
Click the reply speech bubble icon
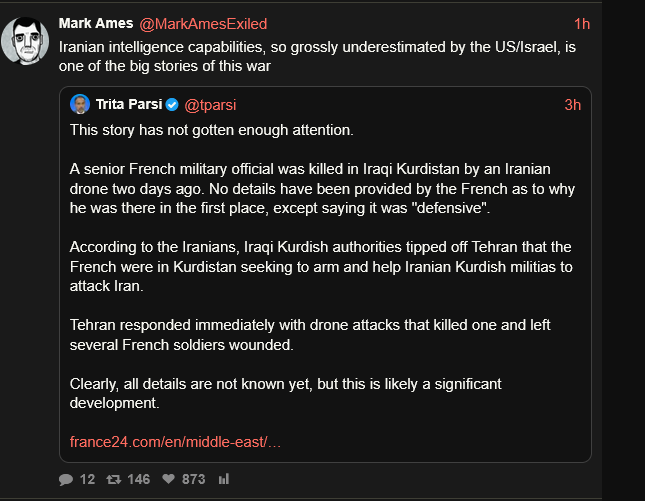pos(66,480)
